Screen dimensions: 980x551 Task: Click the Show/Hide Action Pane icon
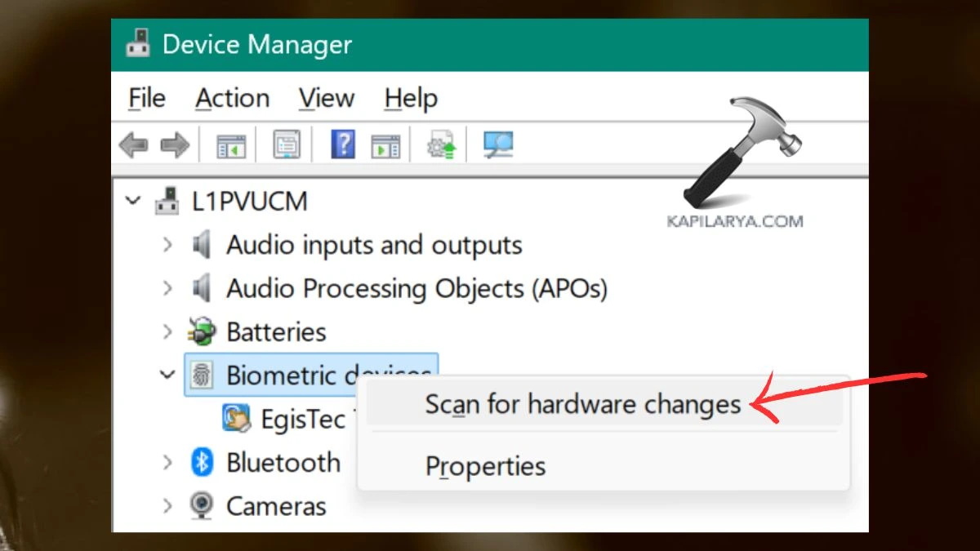point(385,146)
